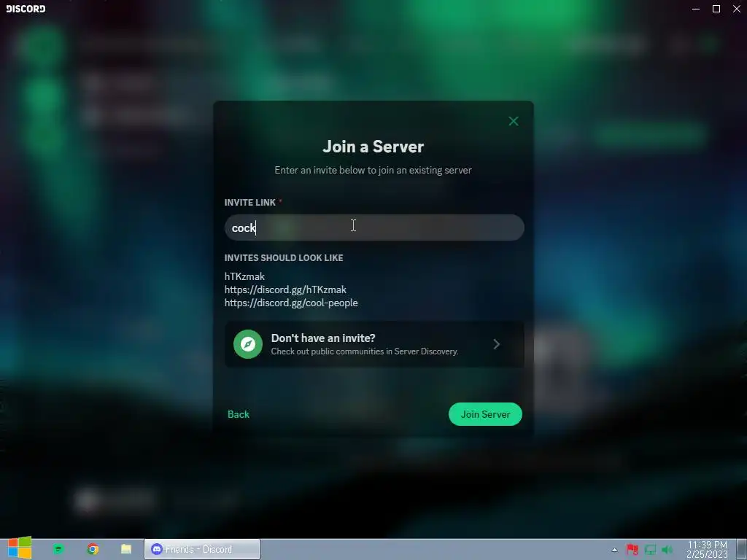
Task: Expand the Server Discovery chevron arrow
Action: 496,344
